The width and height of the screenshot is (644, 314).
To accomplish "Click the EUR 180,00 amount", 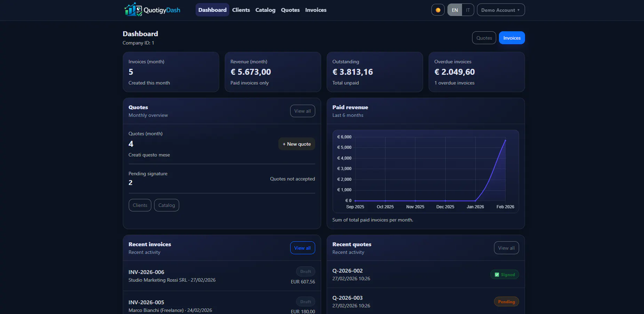I will click(x=303, y=312).
